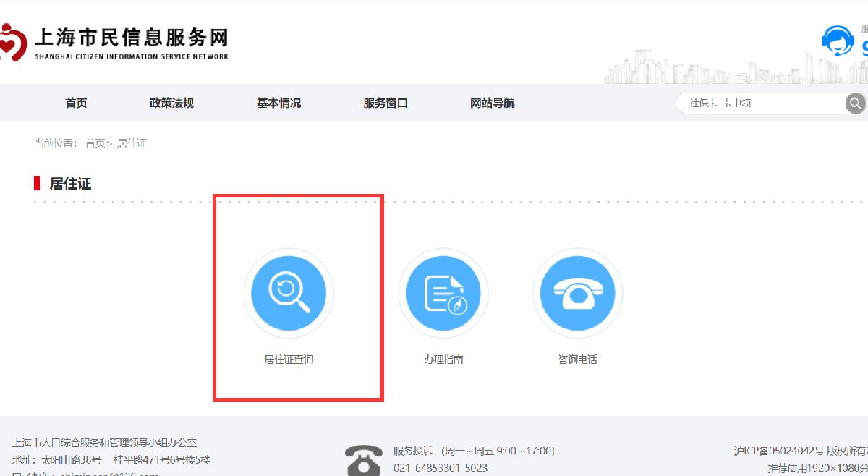Open the 政策法规 navigation menu item
This screenshot has height=476, width=868.
(x=171, y=103)
